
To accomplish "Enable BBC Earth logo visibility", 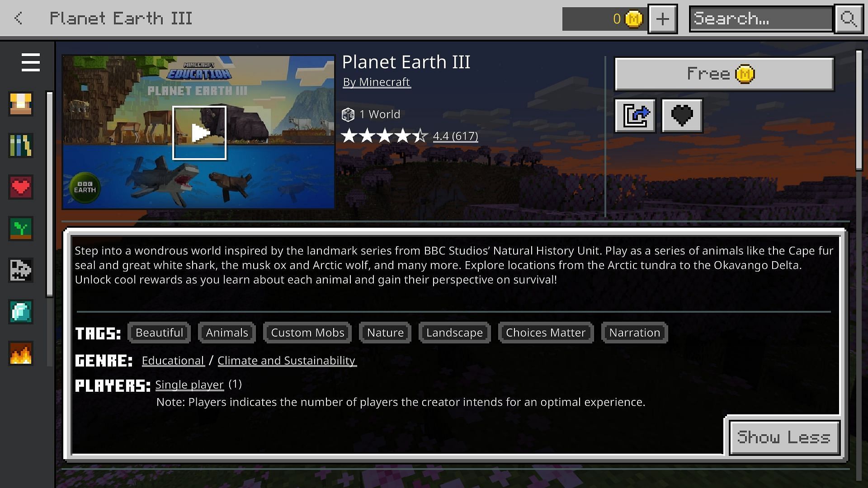I will click(x=86, y=186).
